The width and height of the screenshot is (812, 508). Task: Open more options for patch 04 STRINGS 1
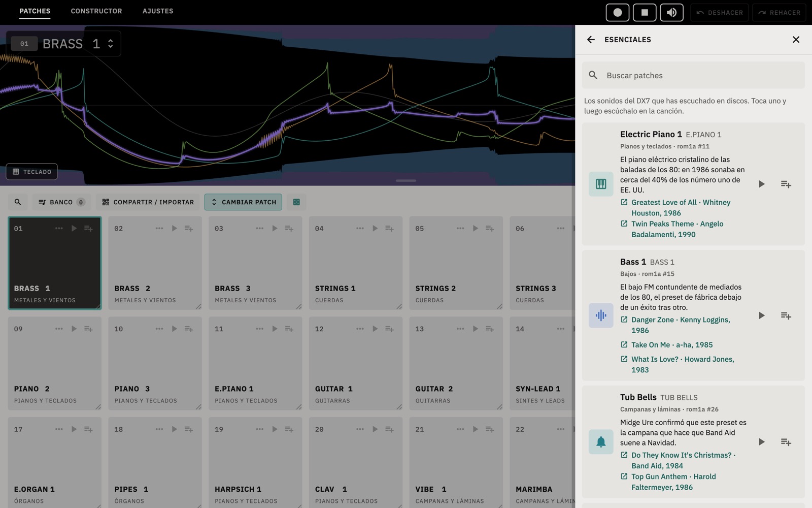(x=360, y=229)
